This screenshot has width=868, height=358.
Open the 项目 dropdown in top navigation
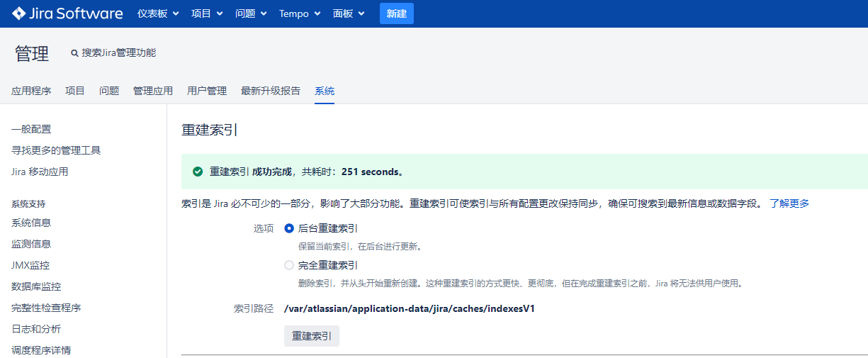click(207, 13)
